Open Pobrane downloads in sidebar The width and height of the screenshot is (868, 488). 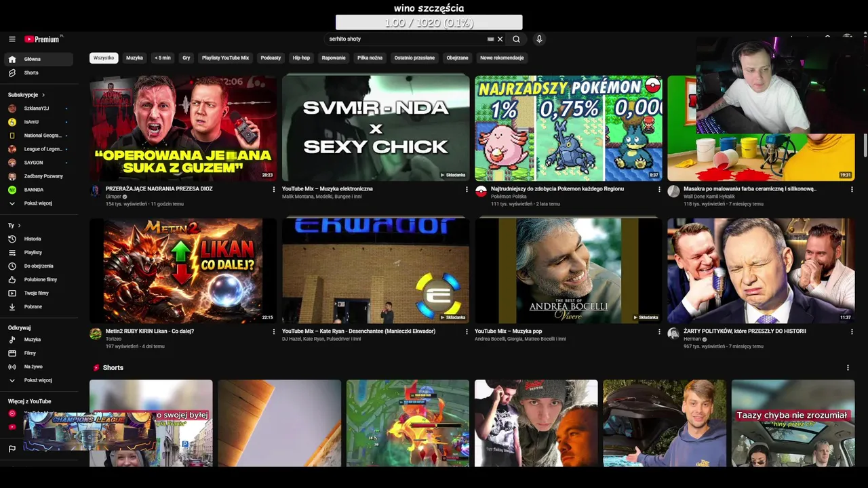40,306
